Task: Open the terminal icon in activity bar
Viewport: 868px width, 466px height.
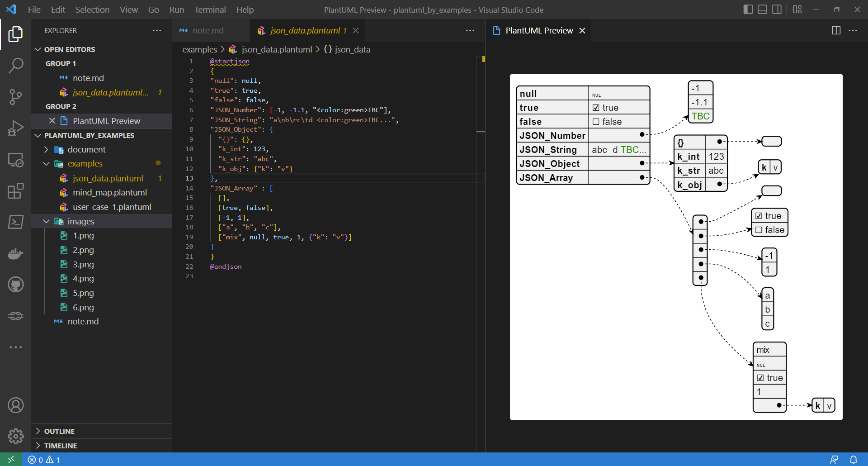Action: coord(15,222)
